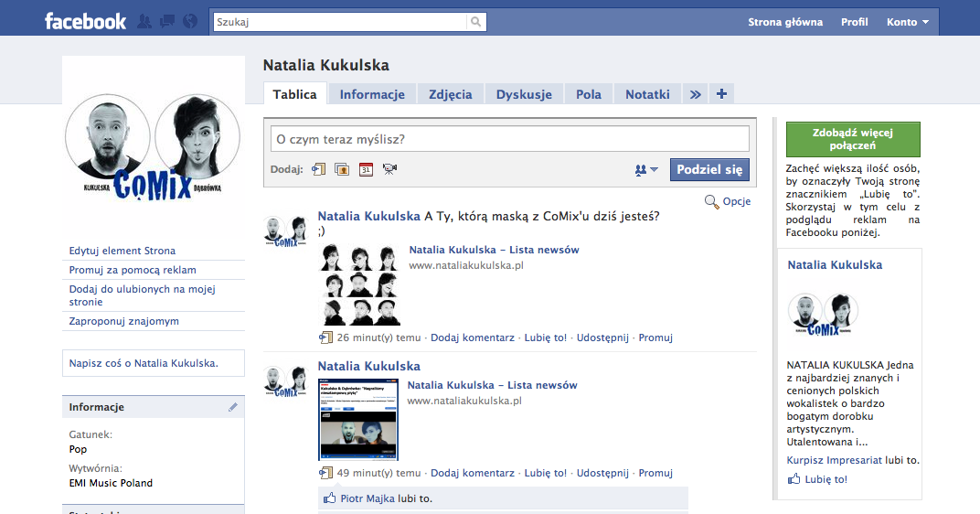This screenshot has height=514, width=980.
Task: Open post audience selector dropdown
Action: [x=646, y=170]
